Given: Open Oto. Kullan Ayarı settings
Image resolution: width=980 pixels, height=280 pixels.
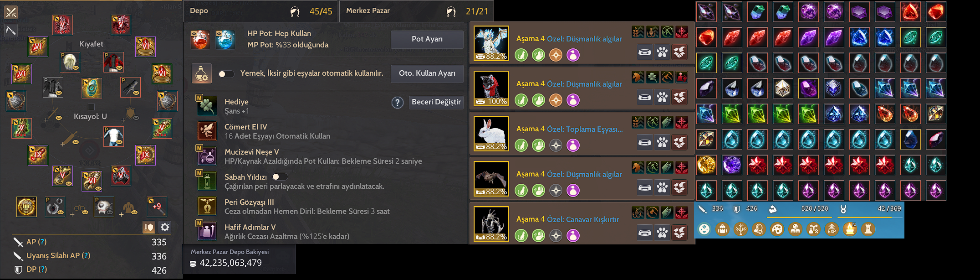Looking at the screenshot, I should (x=427, y=73).
